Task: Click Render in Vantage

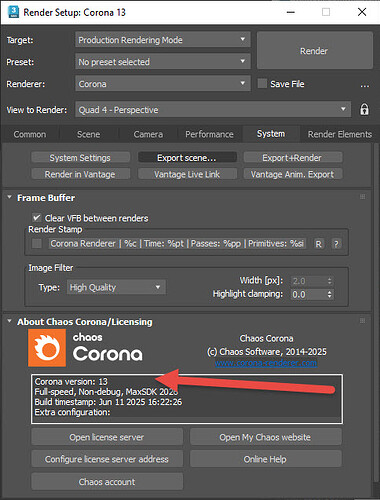Action: click(x=80, y=174)
